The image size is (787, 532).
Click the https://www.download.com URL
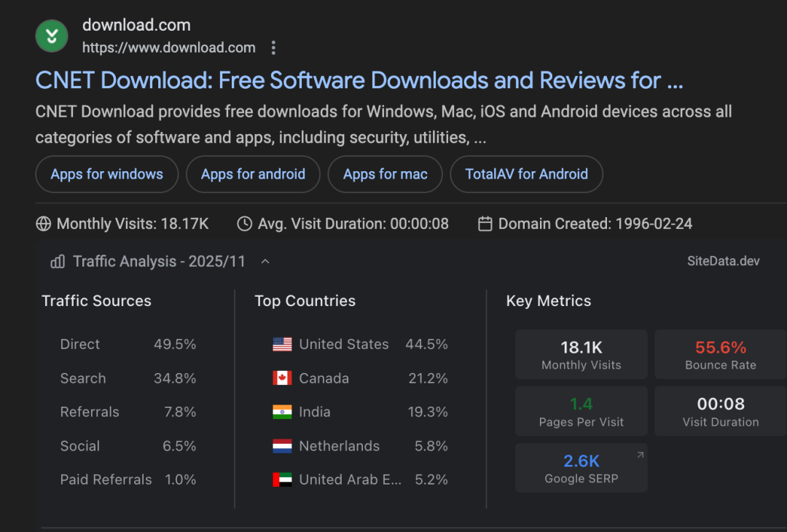[x=168, y=47]
